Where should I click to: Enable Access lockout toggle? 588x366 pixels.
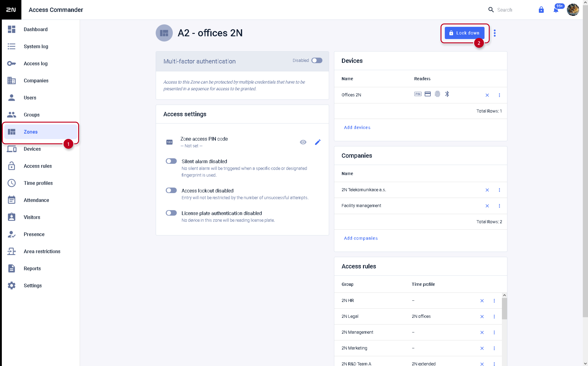171,190
